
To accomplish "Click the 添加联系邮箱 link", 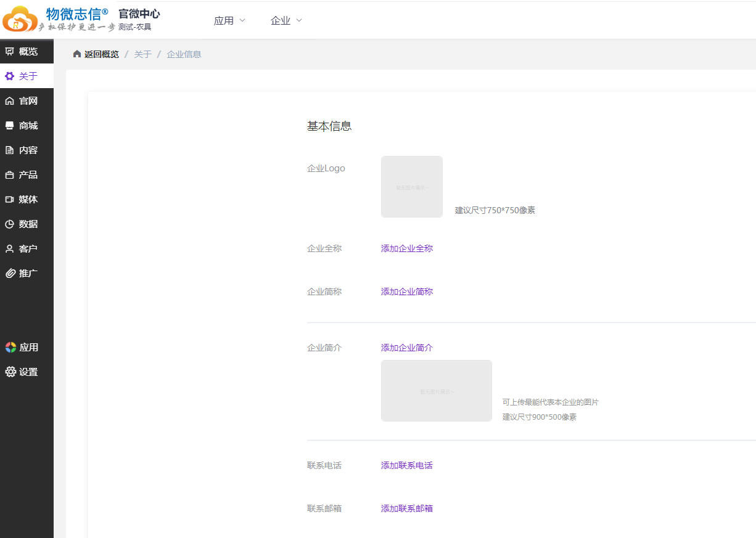I will click(407, 508).
